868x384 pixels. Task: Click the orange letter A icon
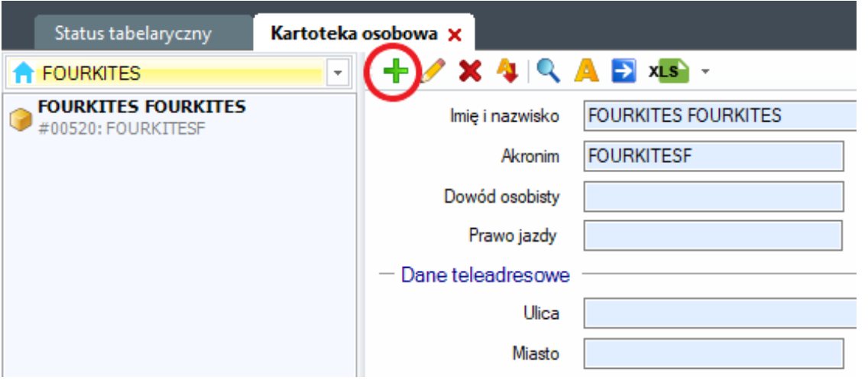(586, 71)
